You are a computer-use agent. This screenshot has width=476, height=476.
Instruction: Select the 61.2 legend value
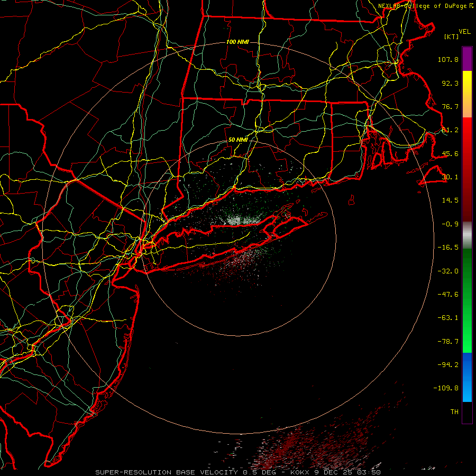[x=450, y=130]
